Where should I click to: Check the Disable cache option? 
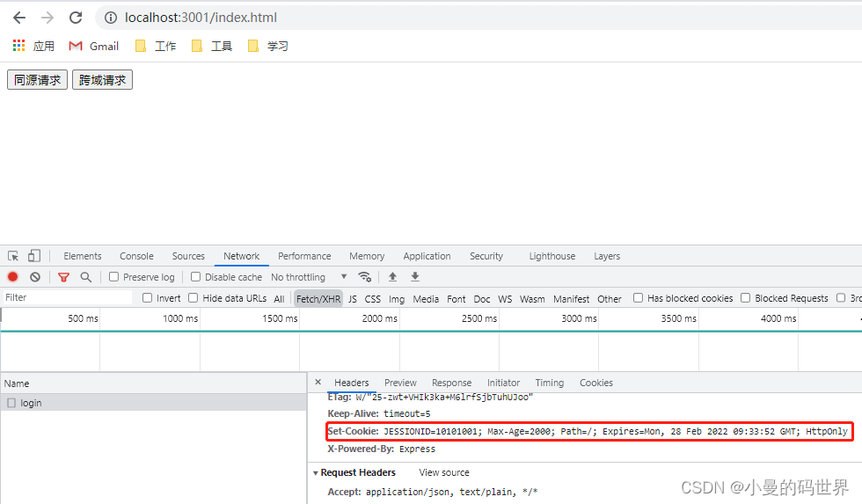[196, 277]
